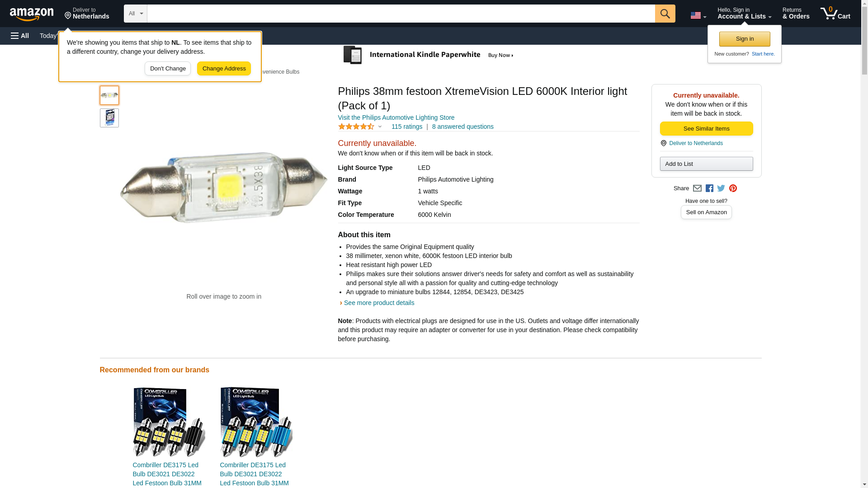Share product on Facebook

pyautogui.click(x=709, y=188)
